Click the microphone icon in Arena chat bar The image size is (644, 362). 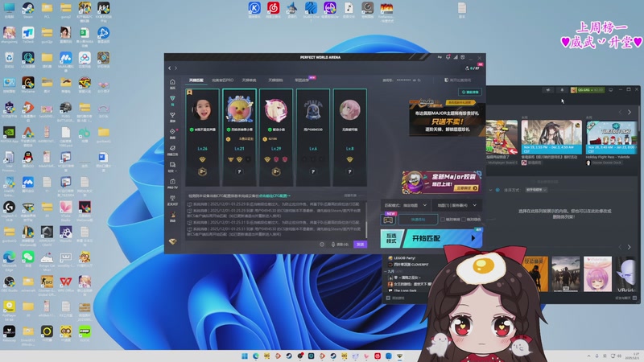(x=333, y=245)
